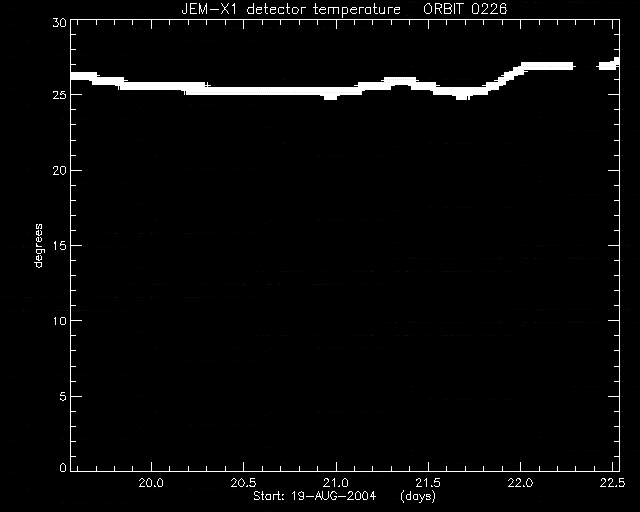Click the x-axis tick label 20.0
Image resolution: width=640 pixels, height=512 pixels.
click(x=151, y=483)
